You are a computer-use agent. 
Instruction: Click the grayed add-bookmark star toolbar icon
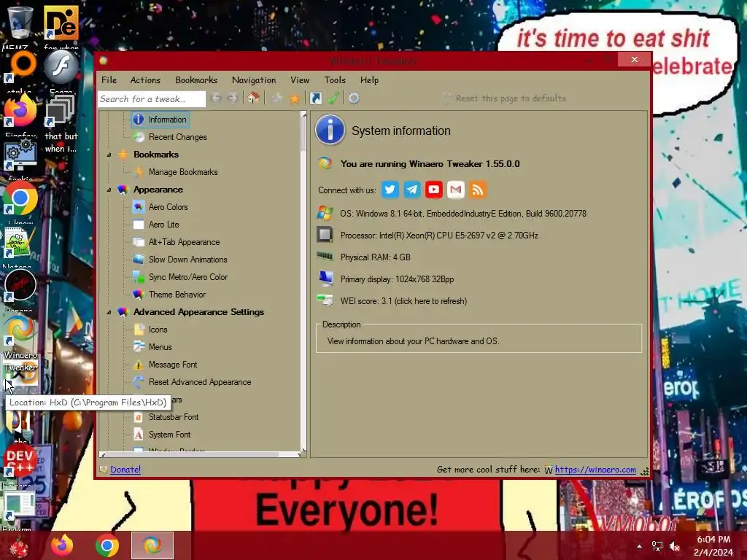click(x=276, y=98)
